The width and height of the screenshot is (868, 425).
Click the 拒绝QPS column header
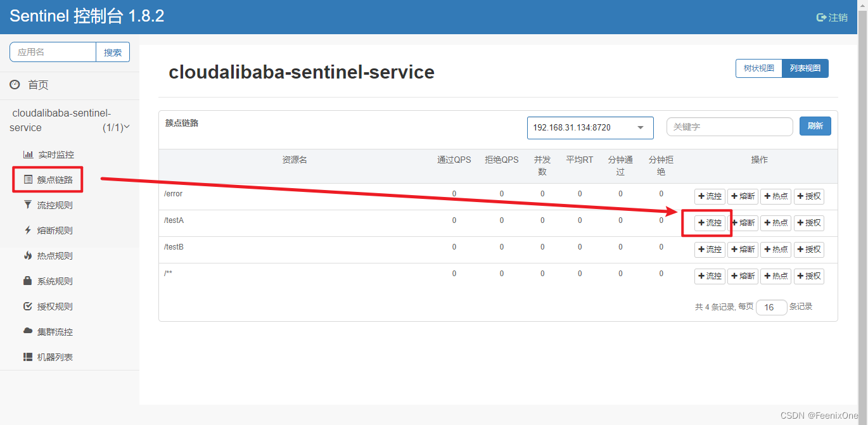click(x=502, y=160)
